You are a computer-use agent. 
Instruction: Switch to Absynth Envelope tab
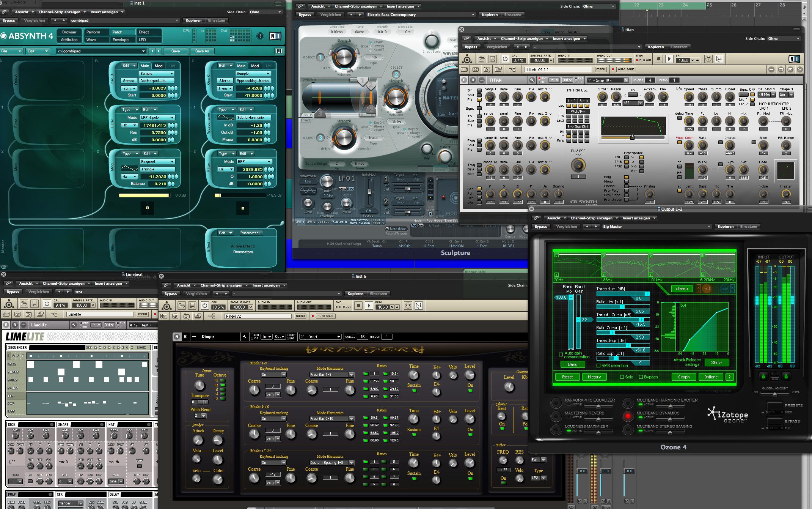123,40
